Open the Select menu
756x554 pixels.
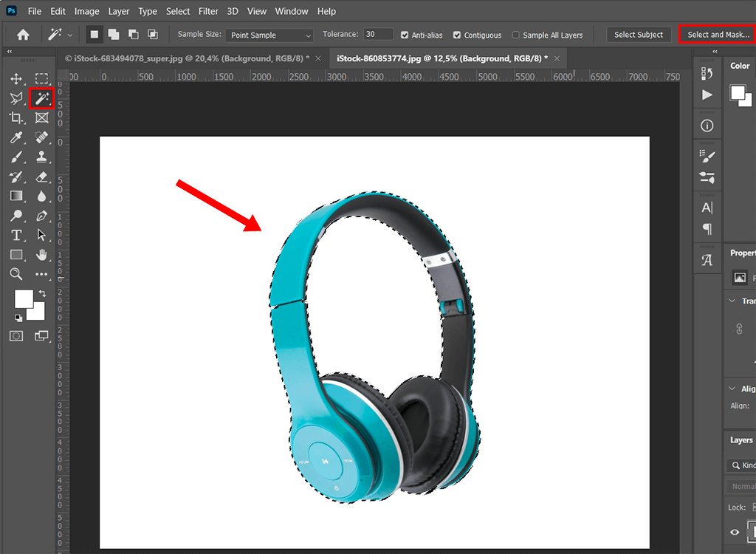(x=178, y=11)
